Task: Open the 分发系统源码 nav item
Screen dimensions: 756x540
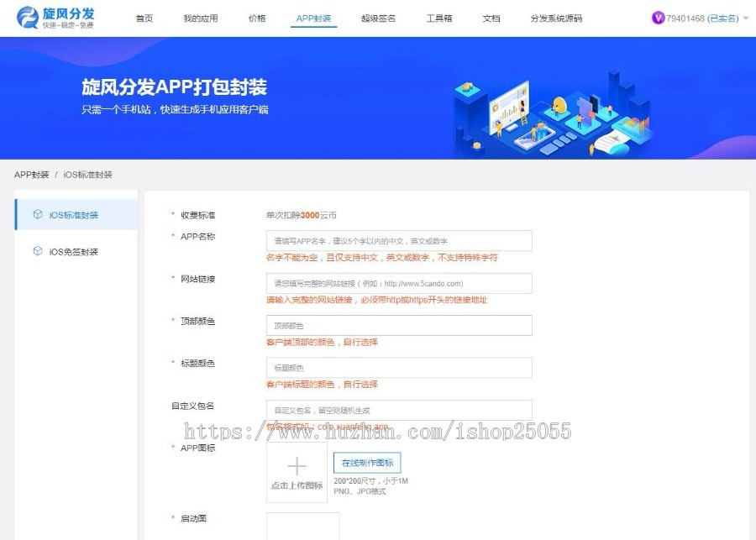Action: pyautogui.click(x=554, y=17)
